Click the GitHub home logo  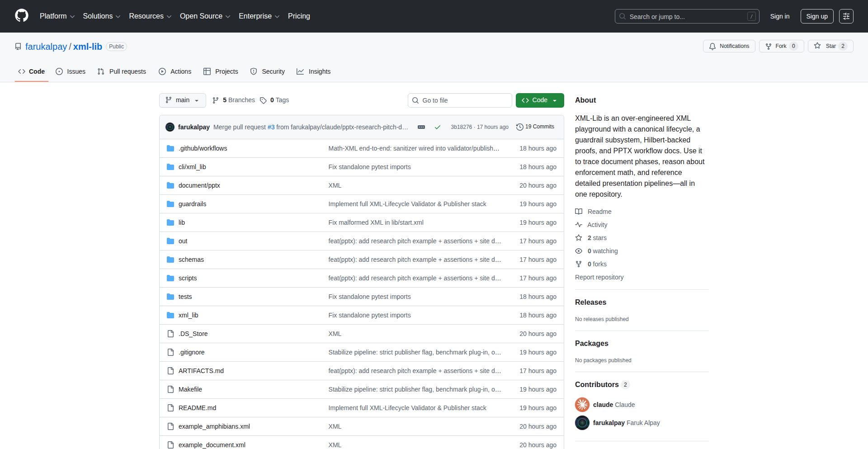pos(21,16)
